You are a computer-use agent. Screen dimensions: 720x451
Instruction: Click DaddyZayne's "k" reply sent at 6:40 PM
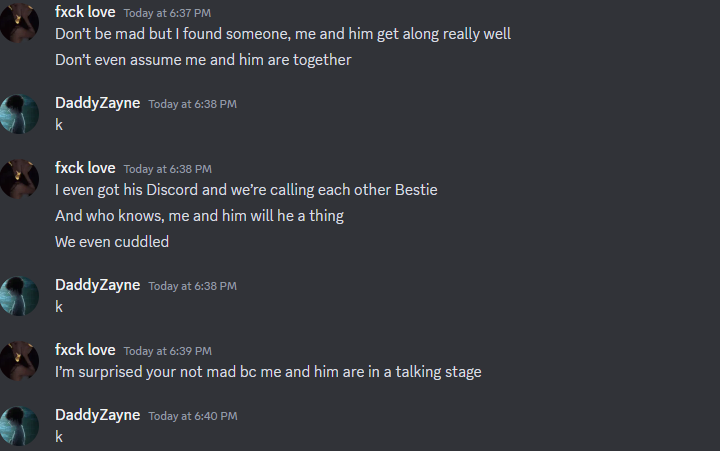[x=59, y=437]
